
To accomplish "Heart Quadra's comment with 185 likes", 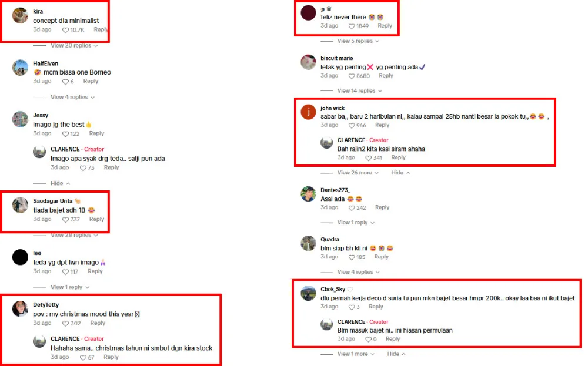I will [352, 257].
